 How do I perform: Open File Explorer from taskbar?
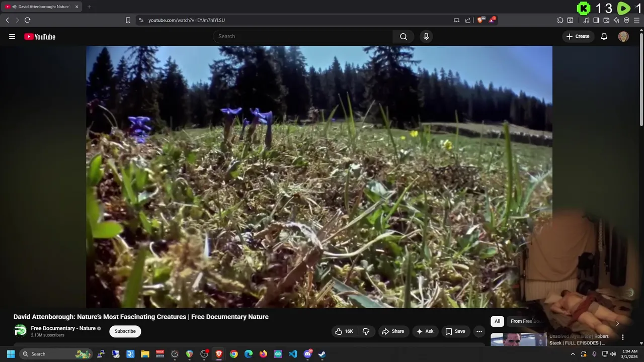click(145, 354)
